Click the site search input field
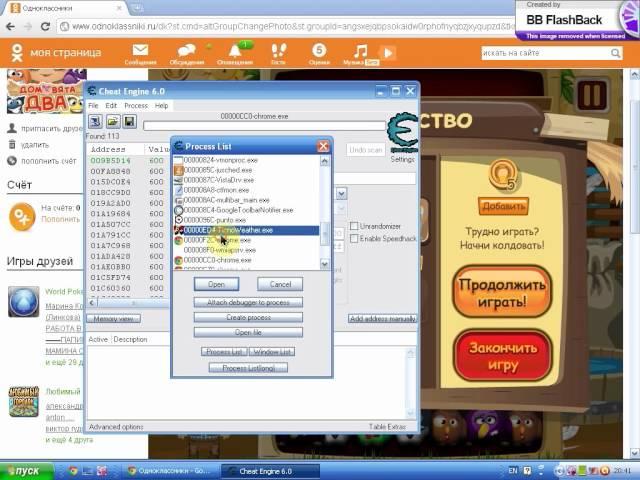The width and height of the screenshot is (640, 480). (546, 53)
